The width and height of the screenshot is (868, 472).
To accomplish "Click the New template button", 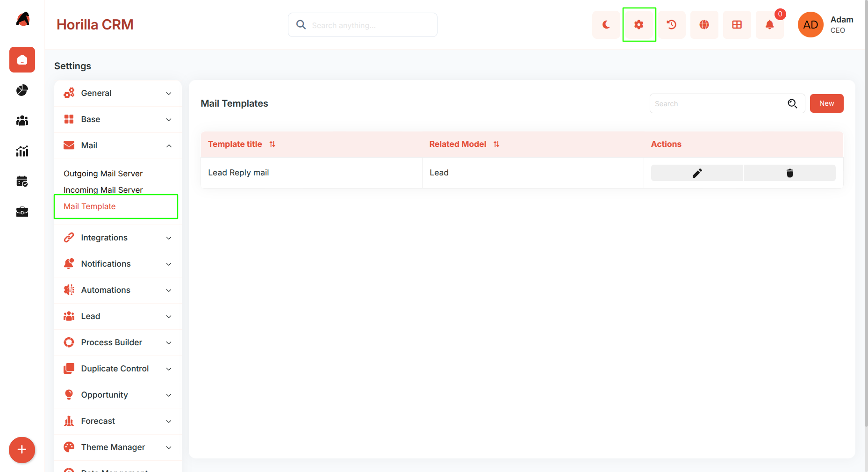I will coord(826,103).
